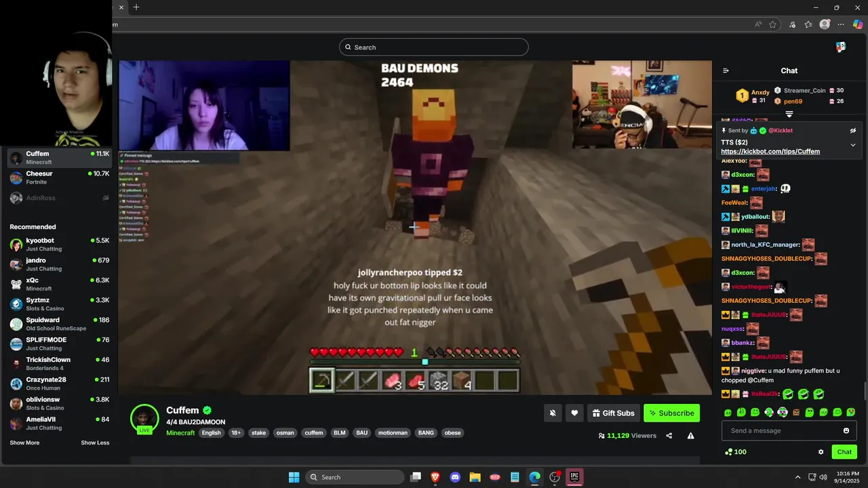Screen dimensions: 868x488
Task: Add this page to favorites star
Action: (x=772, y=24)
